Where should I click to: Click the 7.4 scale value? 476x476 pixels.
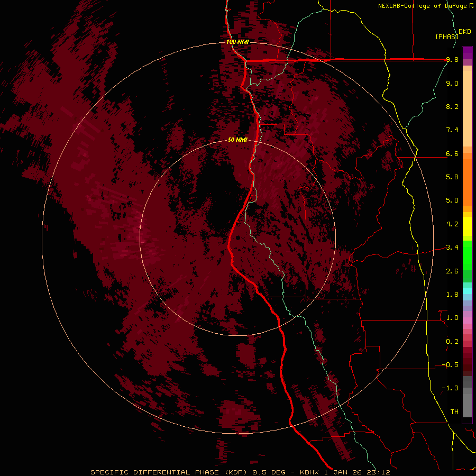[x=452, y=130]
